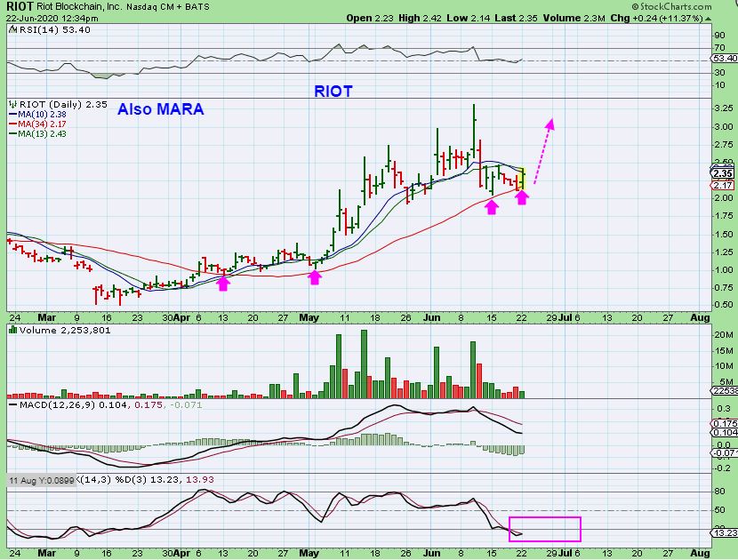Click the High 2.42 value
Viewport: 738px width, 560px height.
pos(420,19)
